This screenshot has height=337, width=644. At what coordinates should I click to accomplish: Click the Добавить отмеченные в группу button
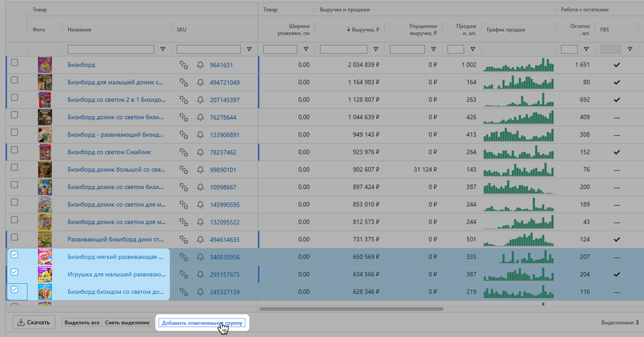click(x=202, y=323)
